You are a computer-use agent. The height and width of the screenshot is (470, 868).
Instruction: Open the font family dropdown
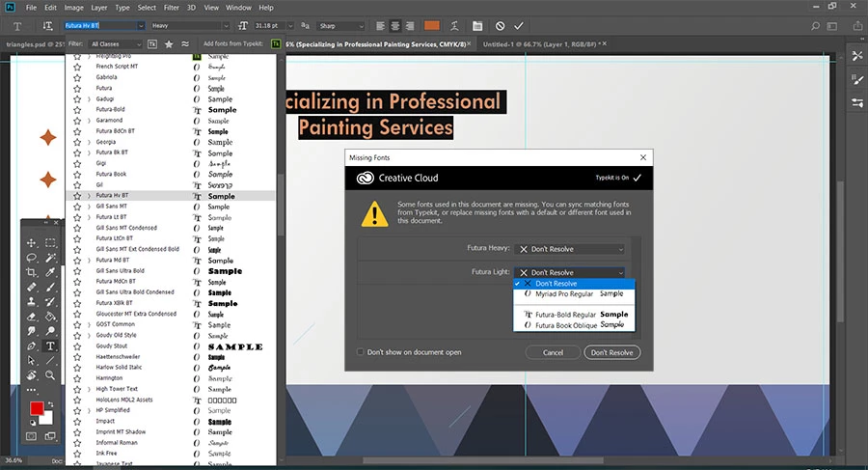click(x=141, y=26)
